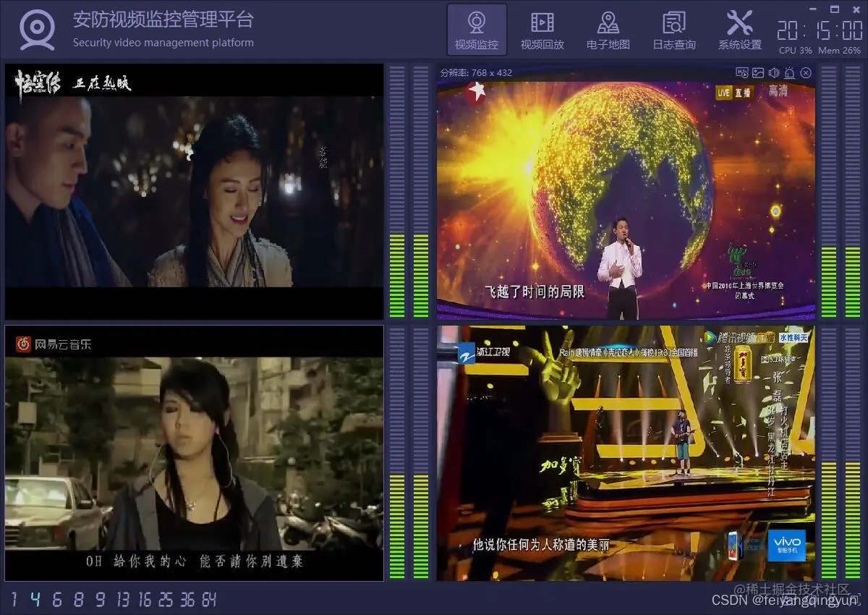Choose the 13-screen layout
868x615 pixels.
(123, 599)
